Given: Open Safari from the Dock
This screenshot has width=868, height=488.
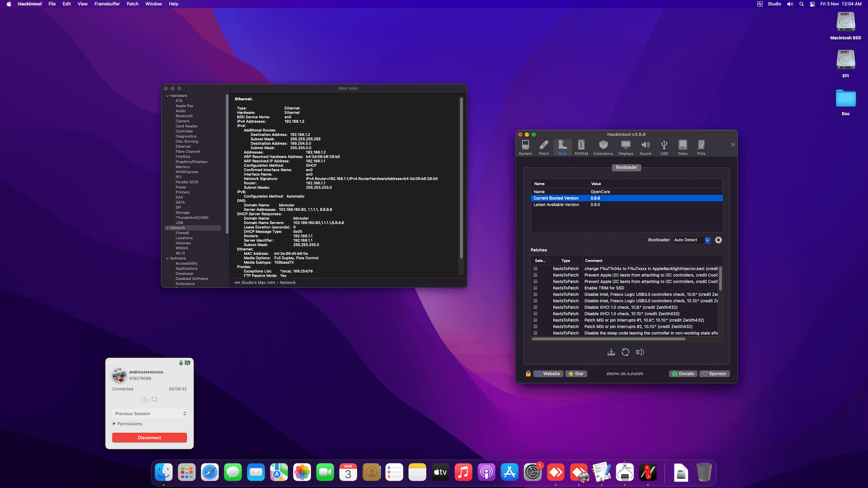Looking at the screenshot, I should point(210,473).
